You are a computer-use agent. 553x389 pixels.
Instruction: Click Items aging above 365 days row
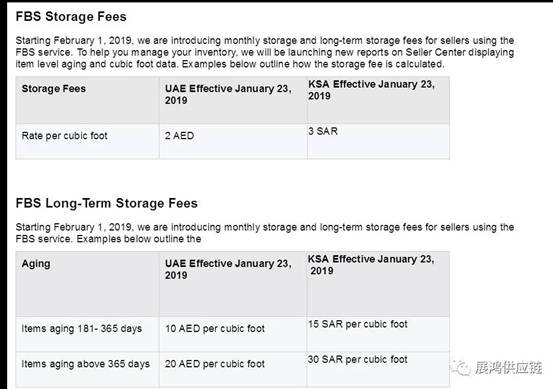point(233,369)
